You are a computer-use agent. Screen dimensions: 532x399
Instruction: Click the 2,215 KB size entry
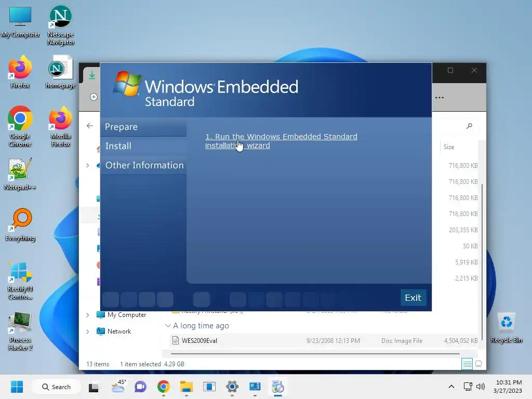466,278
